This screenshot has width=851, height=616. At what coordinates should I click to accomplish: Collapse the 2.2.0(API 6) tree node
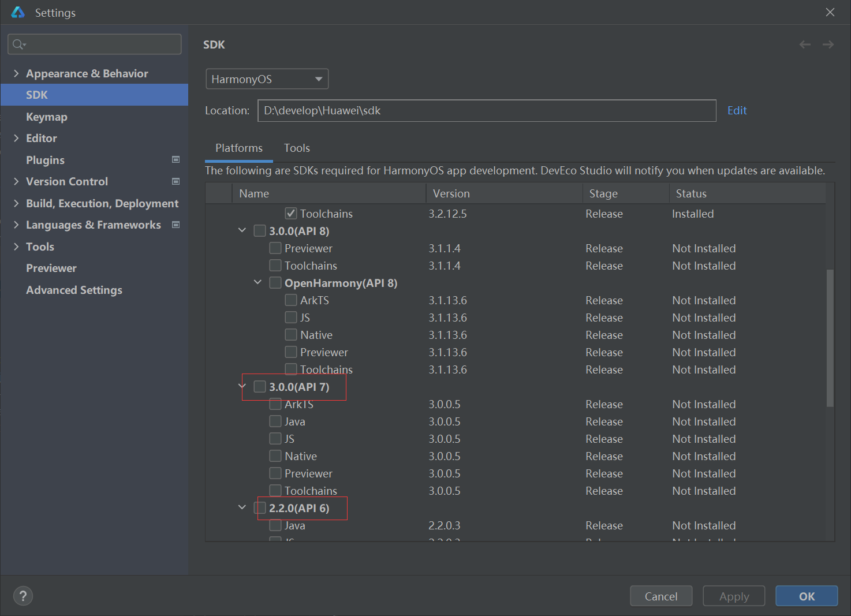[242, 507]
